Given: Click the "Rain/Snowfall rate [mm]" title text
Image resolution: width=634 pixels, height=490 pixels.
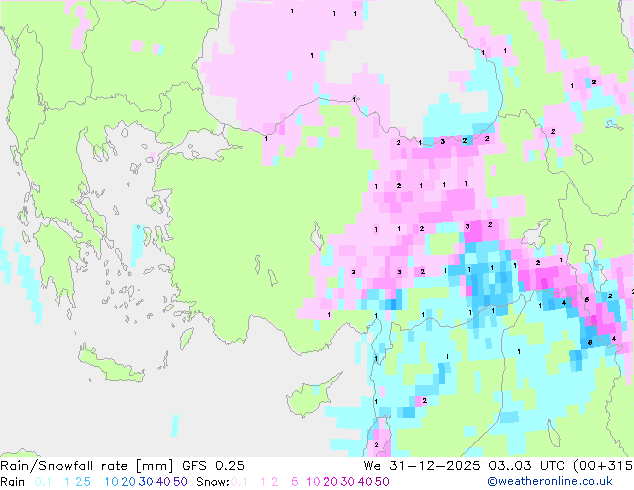Looking at the screenshot, I should pyautogui.click(x=87, y=466).
